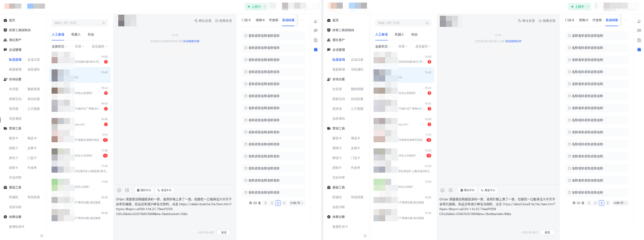Click the emoji icon in left window's chat box
644x240 pixels.
tap(119, 190)
